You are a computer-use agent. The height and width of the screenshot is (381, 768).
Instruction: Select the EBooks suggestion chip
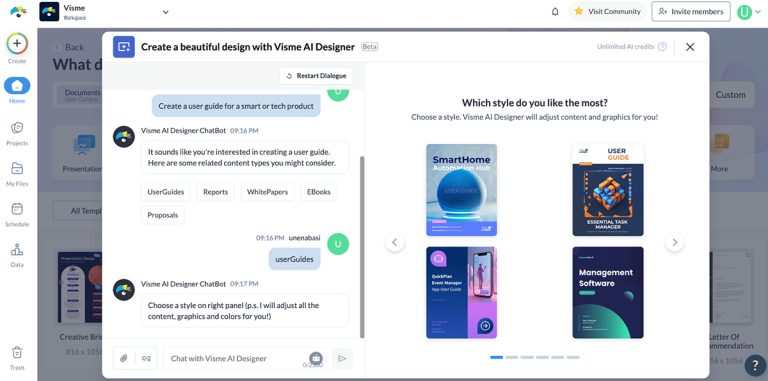click(319, 192)
